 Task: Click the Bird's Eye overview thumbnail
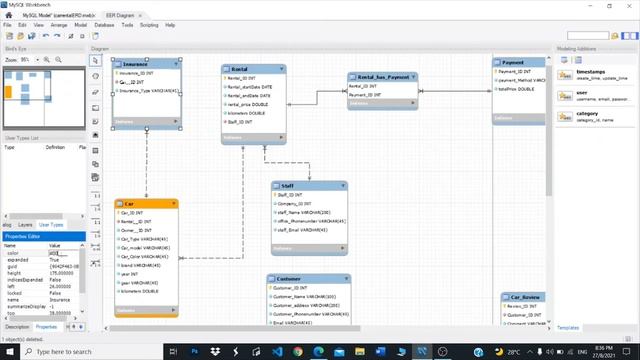44,98
